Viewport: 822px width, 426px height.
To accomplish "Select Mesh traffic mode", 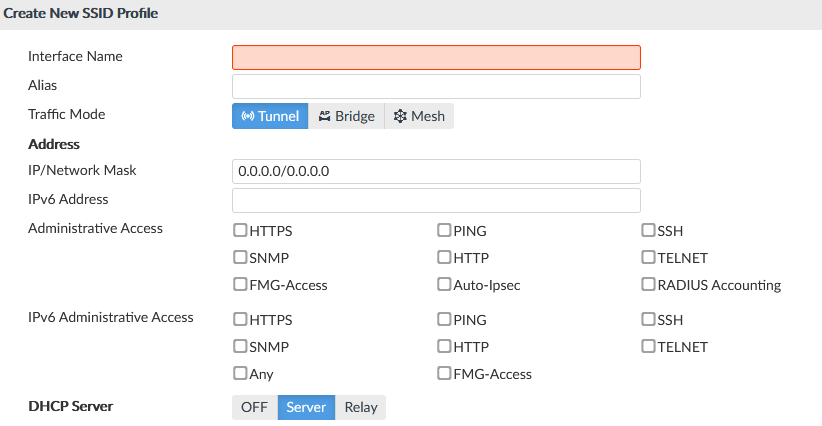I will [419, 116].
